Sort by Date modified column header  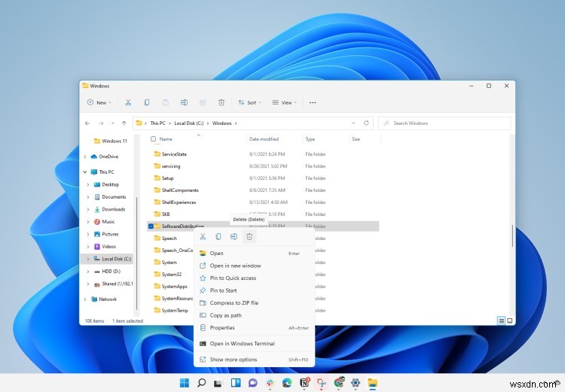tap(264, 139)
